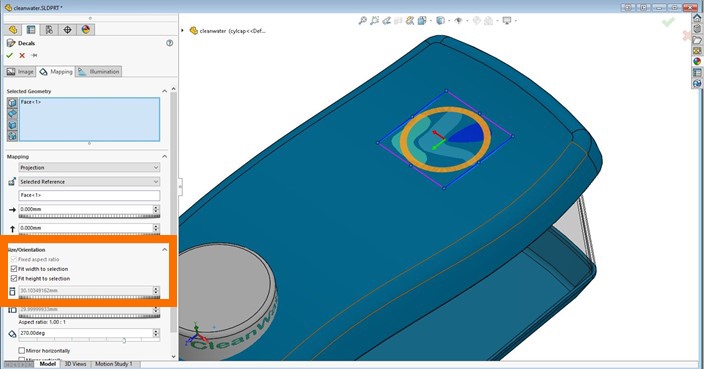
Task: Select the surfaces filter in Selected Geometry
Action: click(x=12, y=114)
